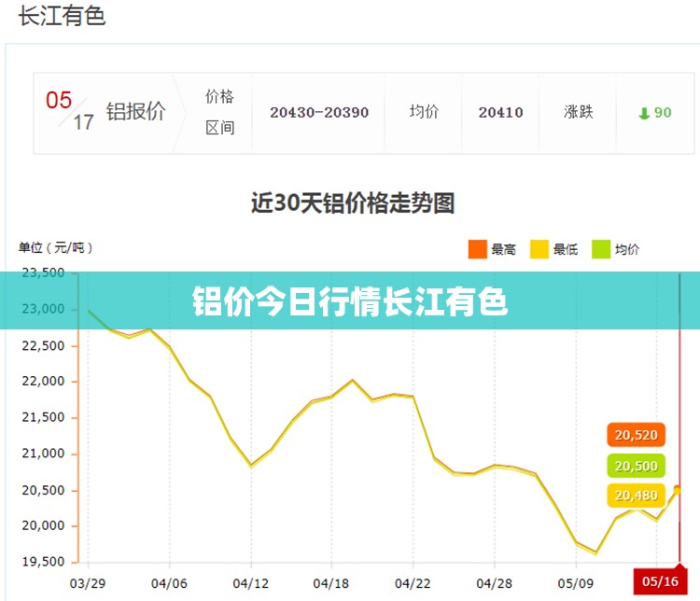Click the chart title 近30天铝价格走势图
Screen dimensions: 700x601
coord(353,203)
